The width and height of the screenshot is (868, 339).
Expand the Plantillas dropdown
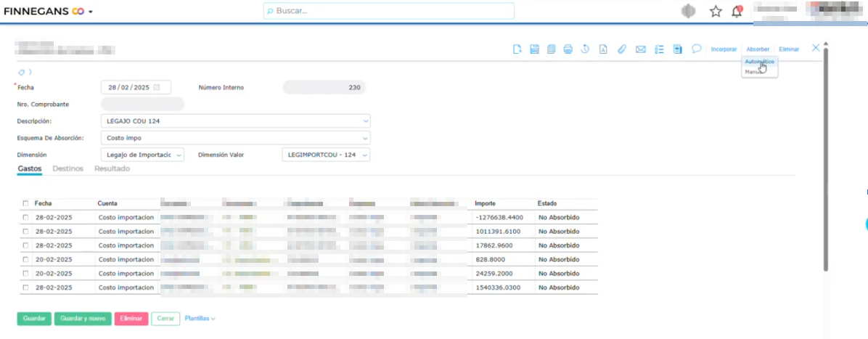pos(200,318)
